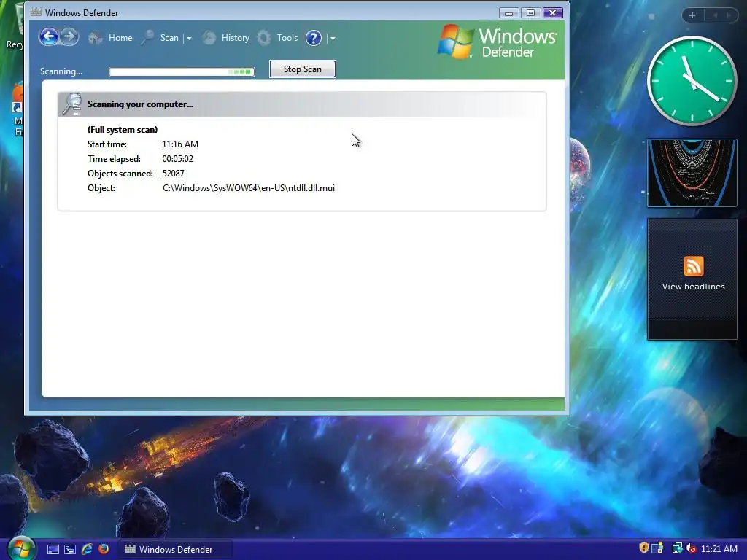Go back with the blue Back arrow
Image resolution: width=747 pixels, height=560 pixels.
pos(49,36)
